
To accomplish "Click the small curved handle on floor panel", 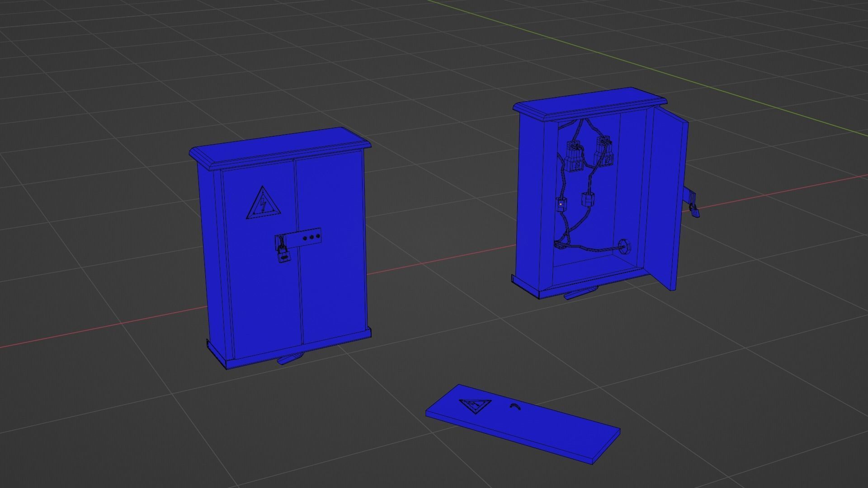I will tap(514, 406).
